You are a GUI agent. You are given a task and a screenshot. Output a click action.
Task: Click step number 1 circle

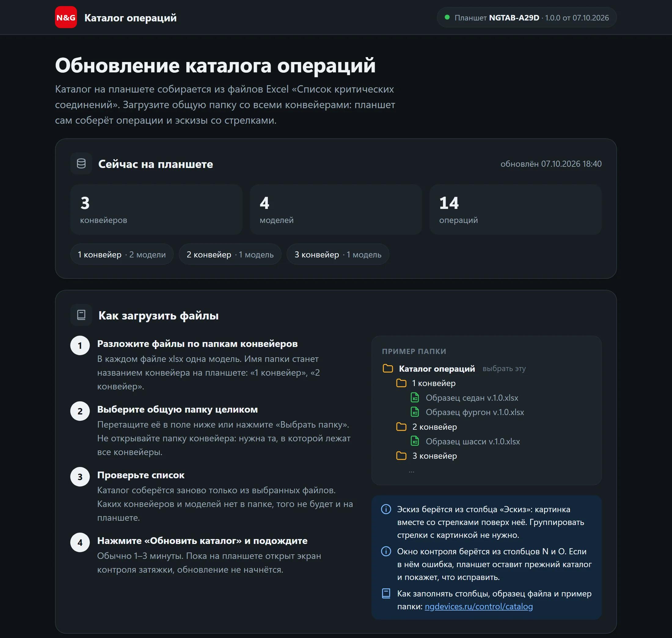coord(80,345)
